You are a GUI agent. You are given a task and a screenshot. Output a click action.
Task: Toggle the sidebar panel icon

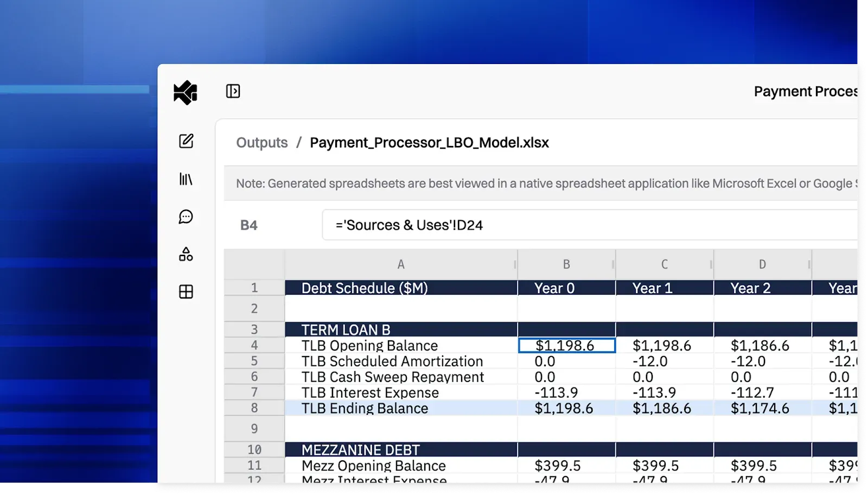(233, 91)
